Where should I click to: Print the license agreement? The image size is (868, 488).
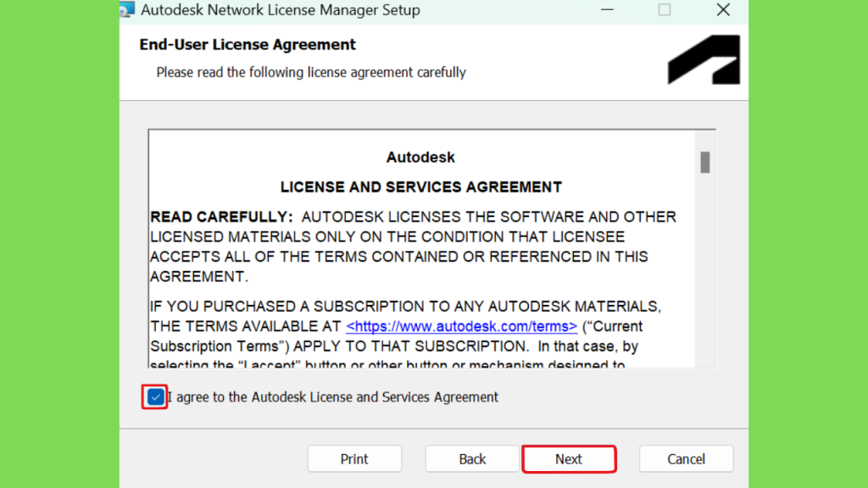tap(354, 458)
